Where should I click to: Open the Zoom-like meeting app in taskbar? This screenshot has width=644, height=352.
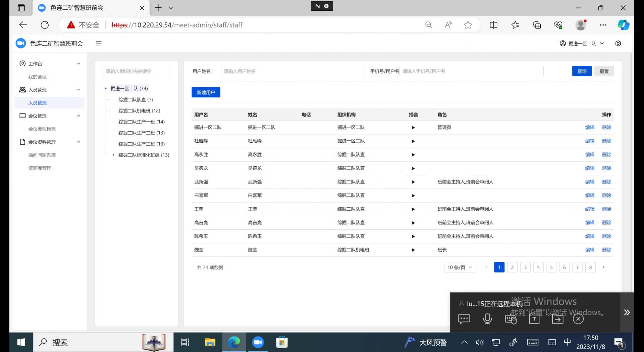[258, 342]
